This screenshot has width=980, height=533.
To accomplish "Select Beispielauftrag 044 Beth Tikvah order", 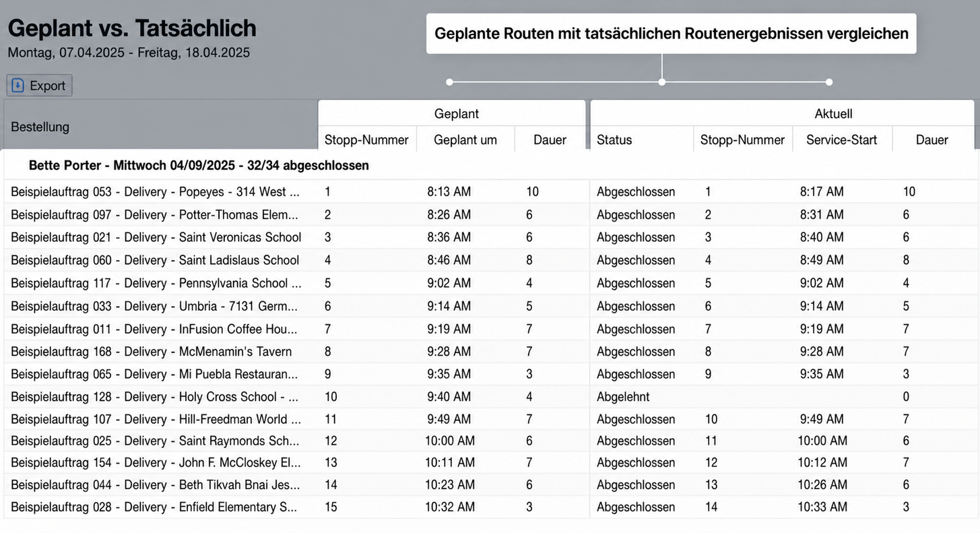I will [154, 484].
